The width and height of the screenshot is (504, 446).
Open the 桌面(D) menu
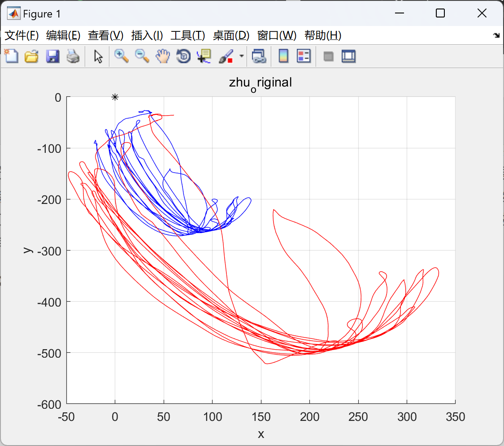point(231,35)
